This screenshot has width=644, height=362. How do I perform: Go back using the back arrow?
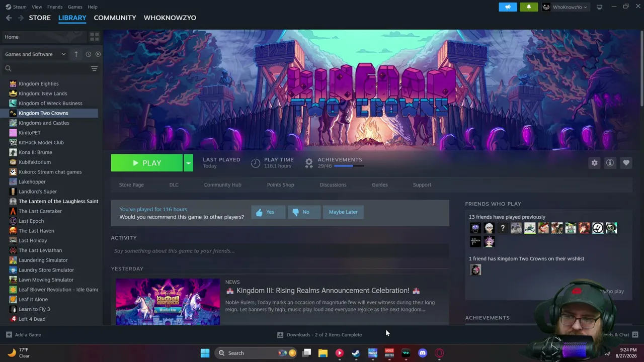(9, 18)
